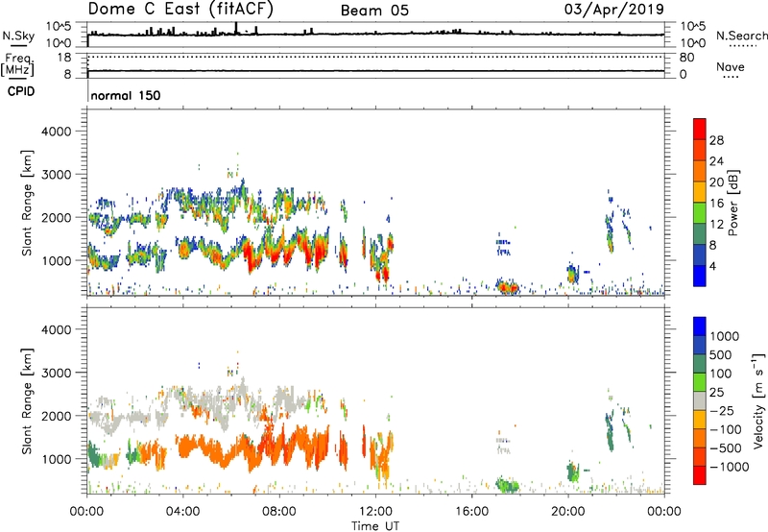Pick the grey segment of Velocity colorbar
This screenshot has width=768, height=532.
tap(700, 401)
